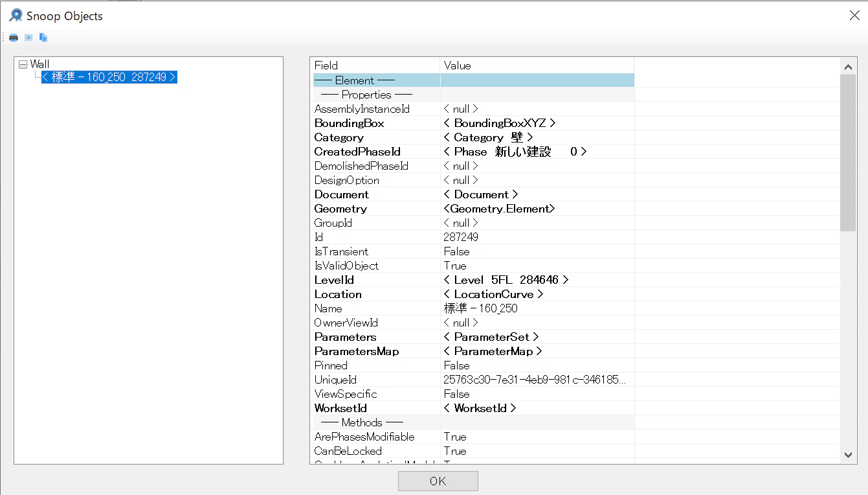Select the Wall root tree label

click(39, 64)
